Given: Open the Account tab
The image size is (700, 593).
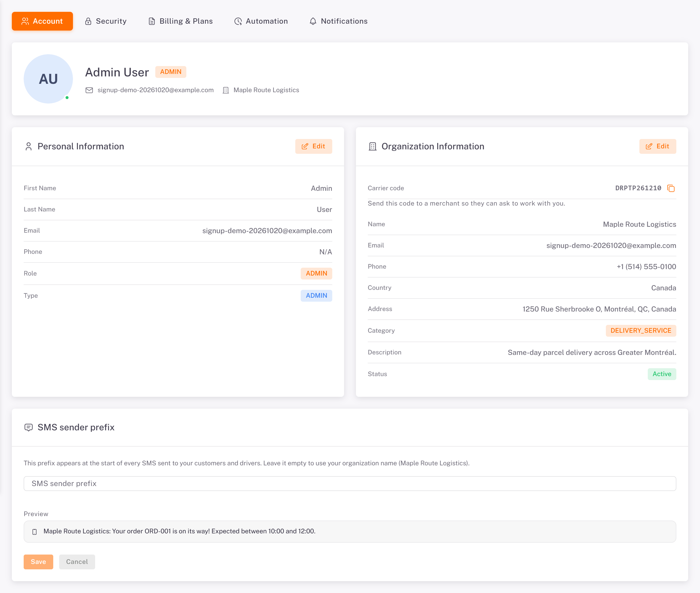Looking at the screenshot, I should 42,21.
